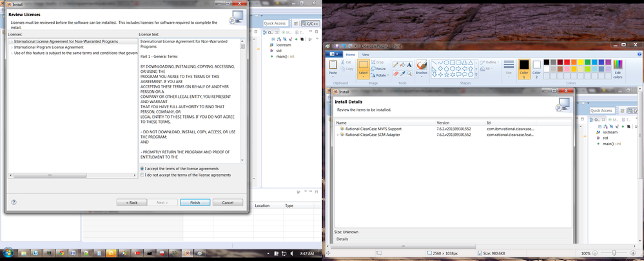Expand International License Agreement for Non-Warranted Programs
The width and height of the screenshot is (644, 261).
12,41
